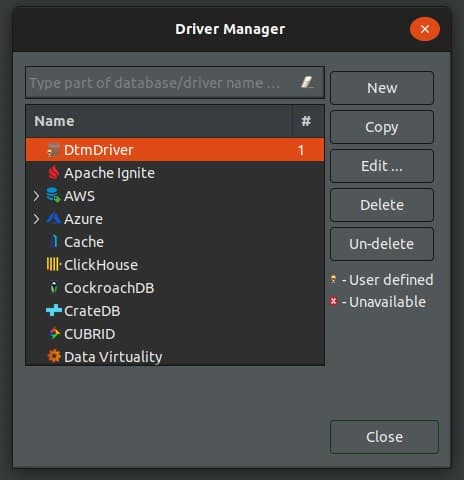Click the CUBRID colorful icon

54,334
